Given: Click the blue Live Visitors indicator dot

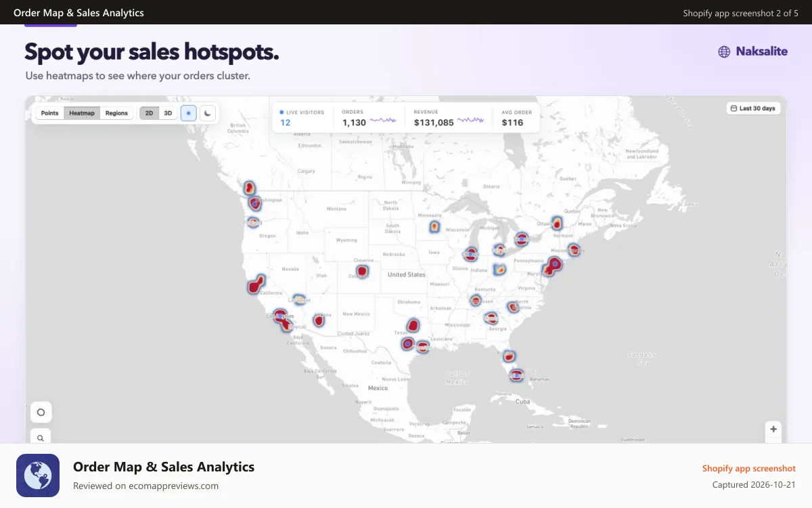Looking at the screenshot, I should point(281,112).
